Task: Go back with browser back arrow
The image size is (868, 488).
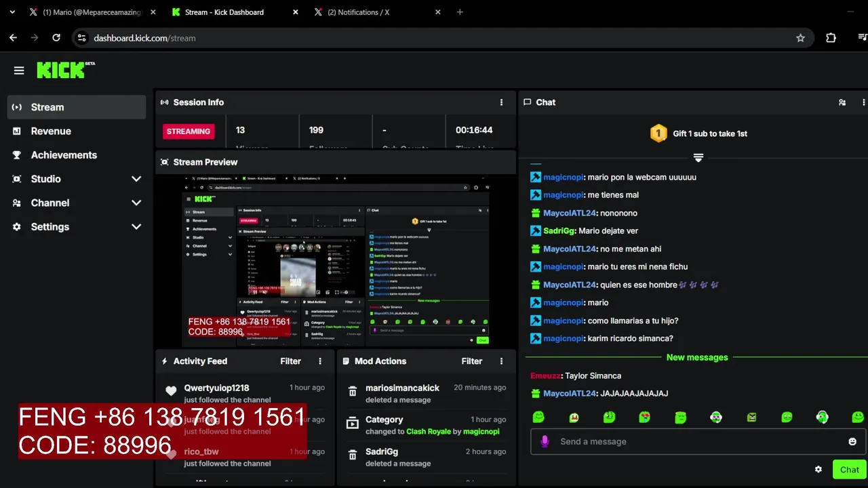Action: (13, 38)
